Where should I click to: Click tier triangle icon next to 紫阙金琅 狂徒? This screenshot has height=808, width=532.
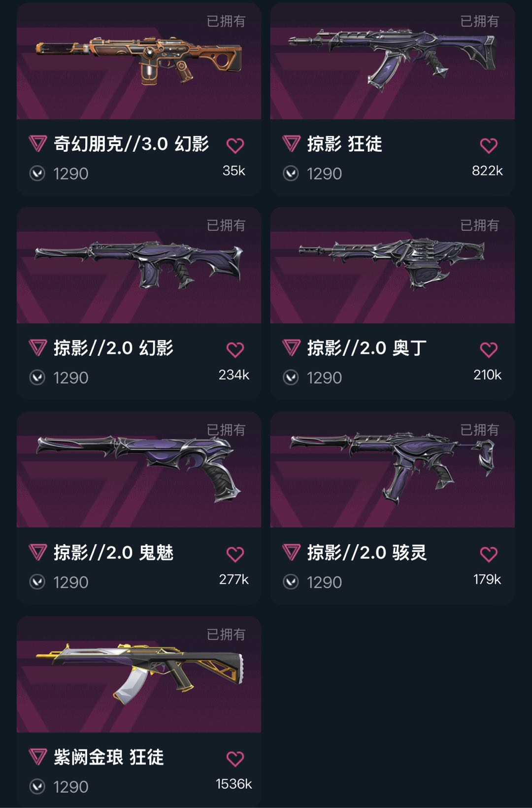click(38, 757)
